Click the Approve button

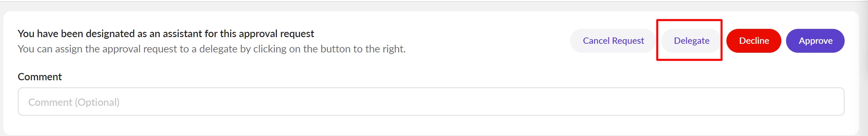coord(815,41)
